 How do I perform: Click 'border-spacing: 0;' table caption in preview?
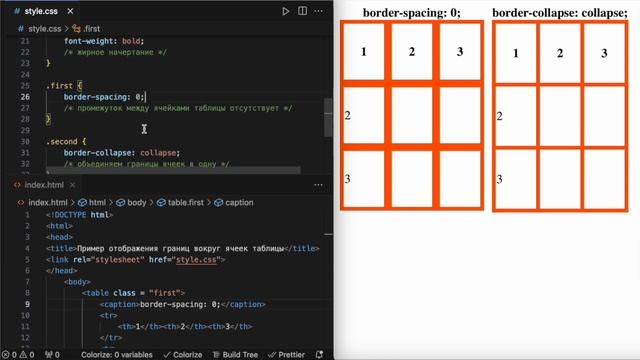click(x=411, y=13)
